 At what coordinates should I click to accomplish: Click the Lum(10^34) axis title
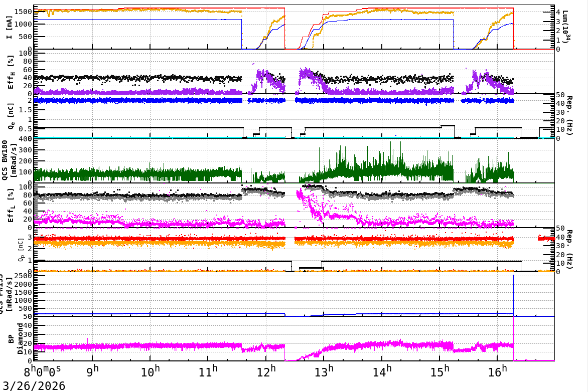click(567, 26)
